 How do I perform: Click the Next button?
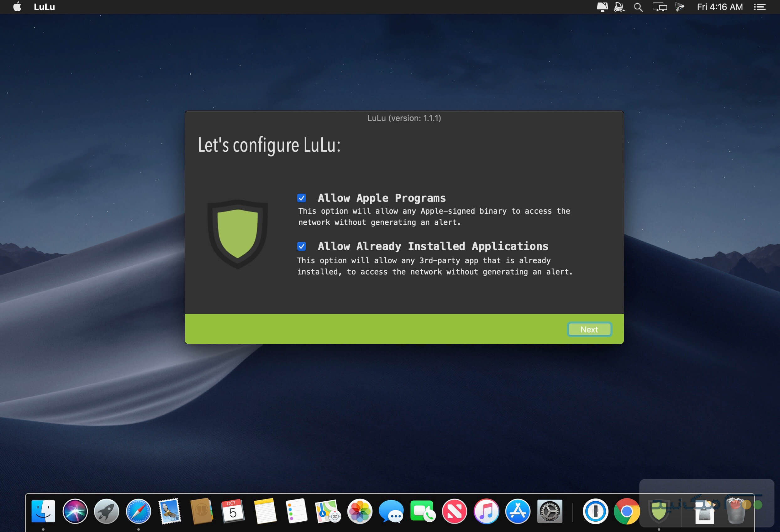pos(589,329)
